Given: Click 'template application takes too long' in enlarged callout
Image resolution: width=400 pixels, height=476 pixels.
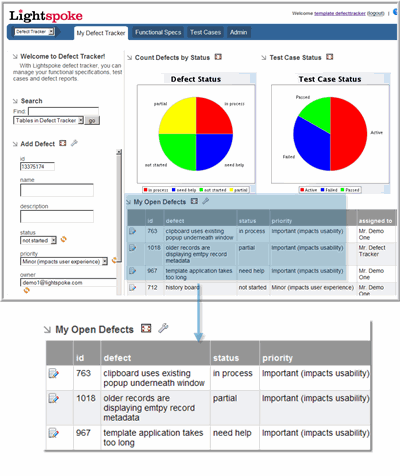Looking at the screenshot, I should point(153,438).
